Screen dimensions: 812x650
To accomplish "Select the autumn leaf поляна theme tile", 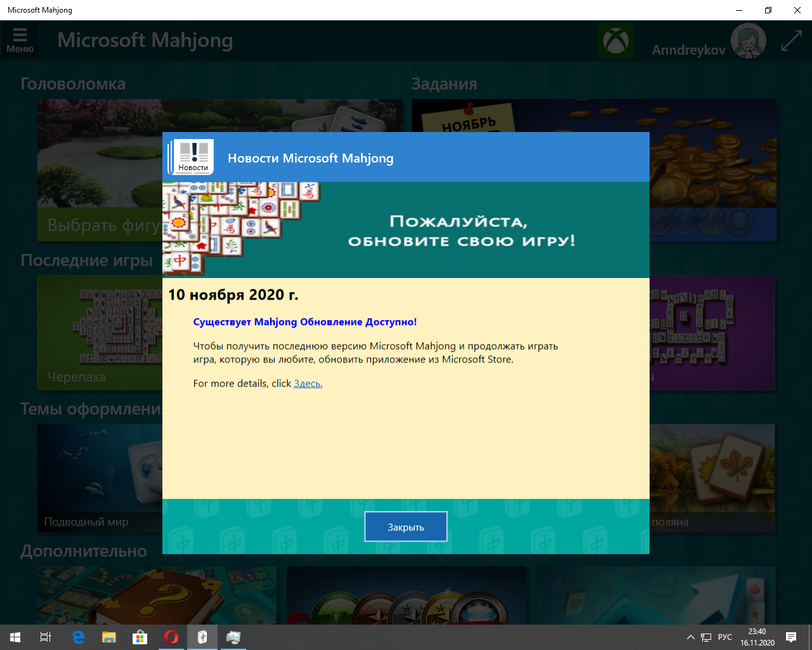I will tap(712, 478).
